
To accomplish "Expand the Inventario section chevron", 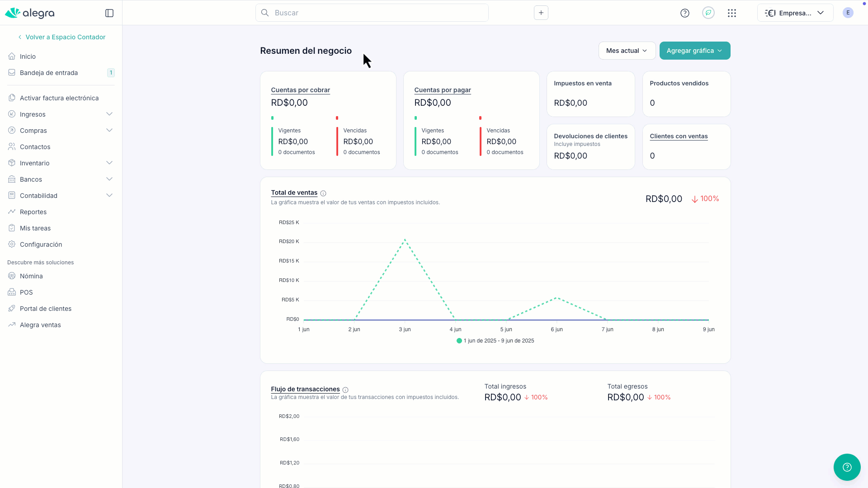I will coord(109,163).
